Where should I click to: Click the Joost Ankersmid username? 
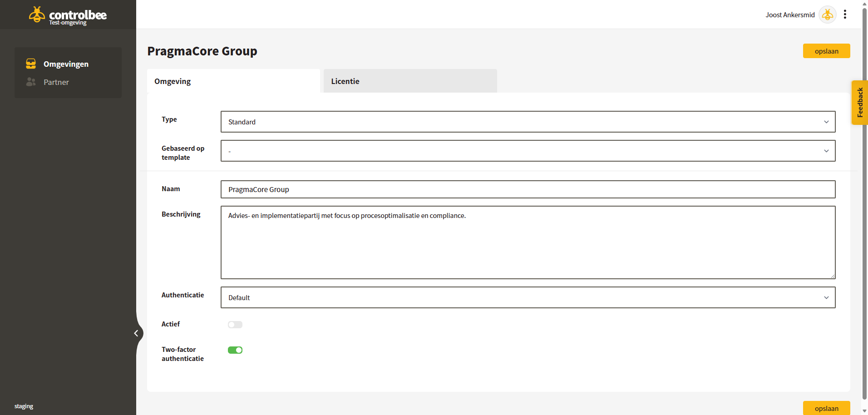pyautogui.click(x=790, y=15)
